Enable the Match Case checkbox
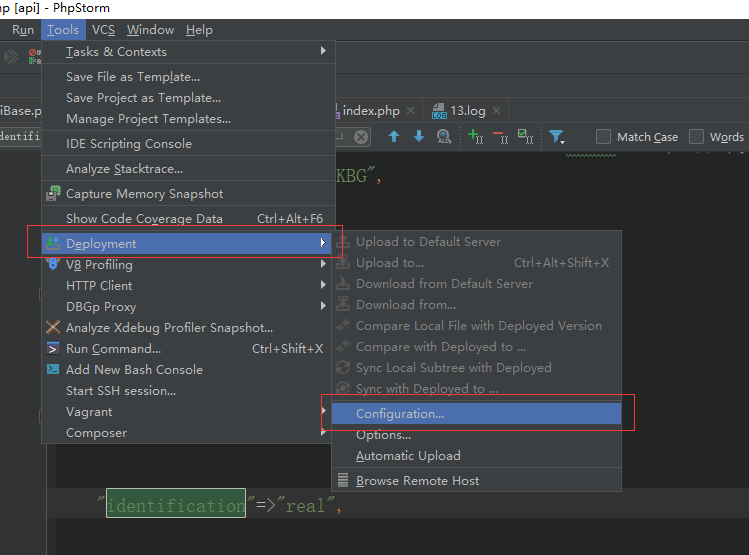Viewport: 749px width, 555px height. tap(604, 137)
